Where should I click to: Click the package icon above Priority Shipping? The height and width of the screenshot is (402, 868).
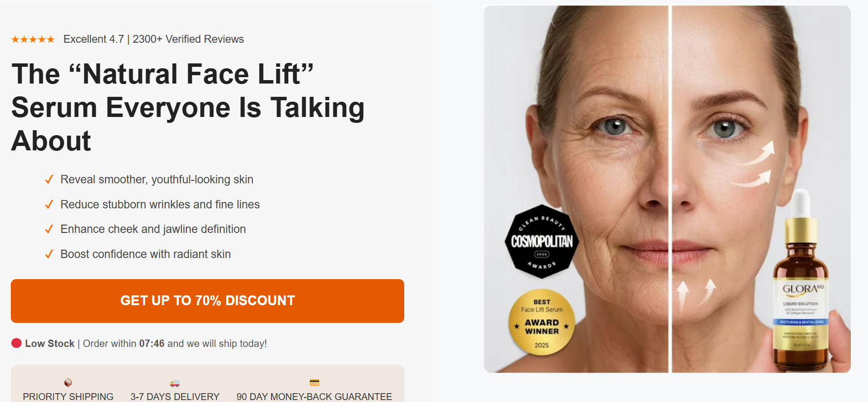point(68,382)
